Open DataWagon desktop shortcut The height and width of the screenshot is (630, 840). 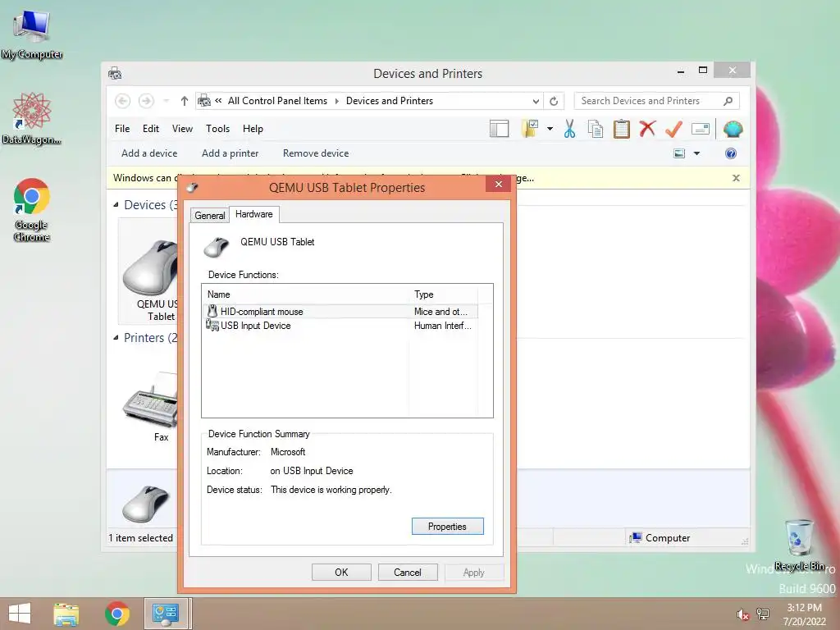31,118
